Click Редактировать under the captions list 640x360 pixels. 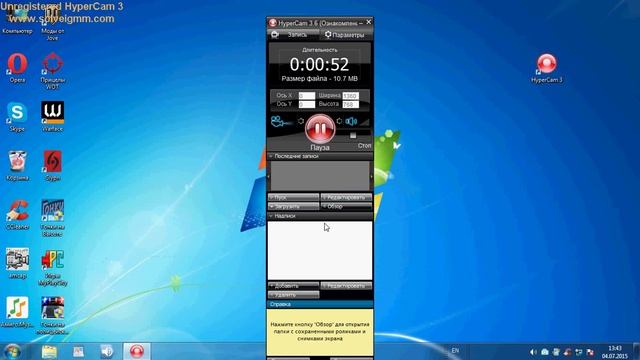346,286
